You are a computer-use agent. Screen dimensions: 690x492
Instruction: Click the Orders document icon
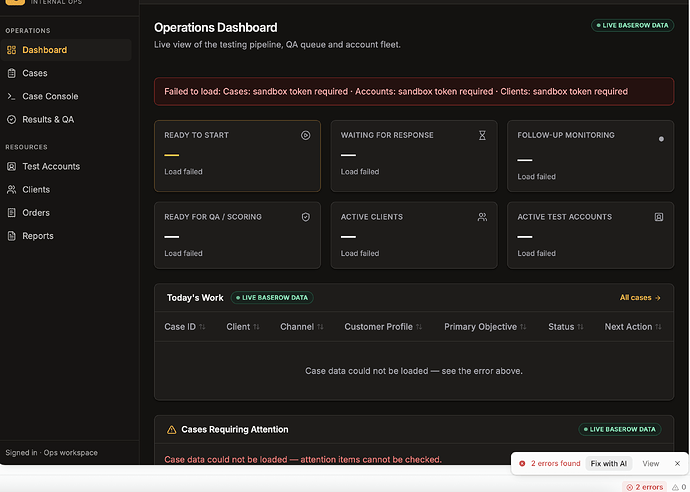[x=11, y=213]
